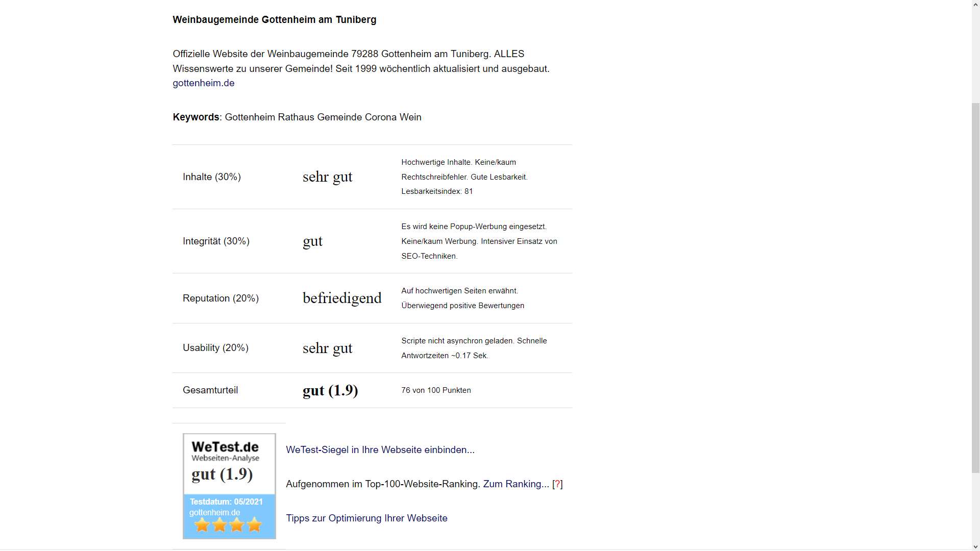Click the 'Keywords' label
Image resolution: width=980 pixels, height=551 pixels.
click(195, 117)
